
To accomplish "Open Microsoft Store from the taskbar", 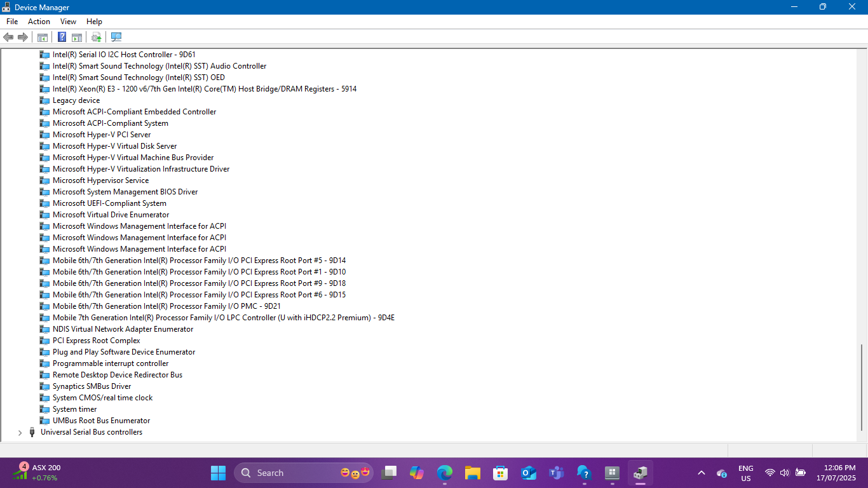I will click(x=500, y=473).
